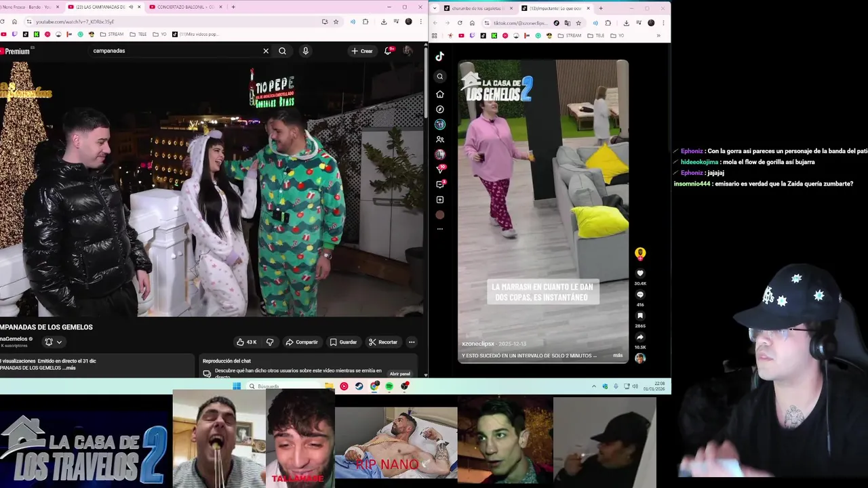Open a new tab in the YouTube window

tap(233, 7)
